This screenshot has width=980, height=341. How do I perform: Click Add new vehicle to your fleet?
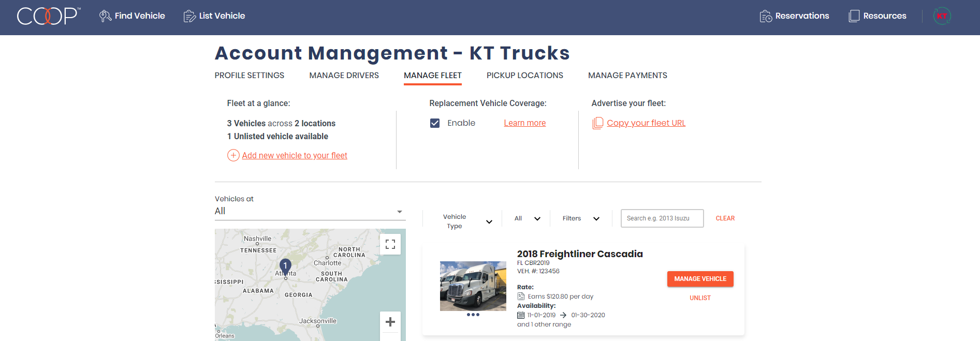coord(295,155)
